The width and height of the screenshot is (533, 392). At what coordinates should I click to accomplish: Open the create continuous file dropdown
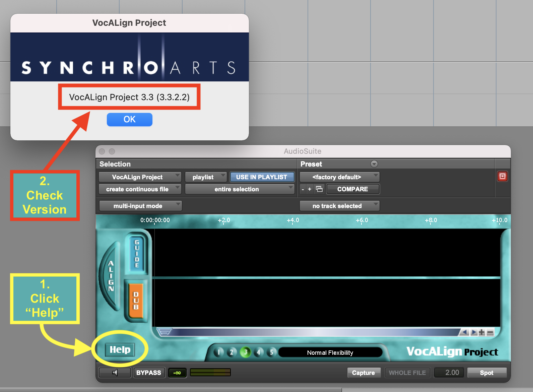(x=140, y=189)
